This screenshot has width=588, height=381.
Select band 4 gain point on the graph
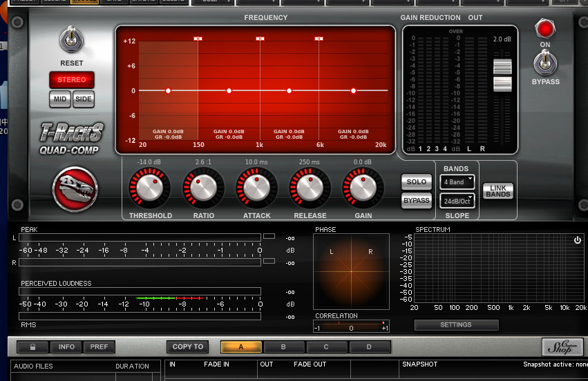click(x=353, y=90)
